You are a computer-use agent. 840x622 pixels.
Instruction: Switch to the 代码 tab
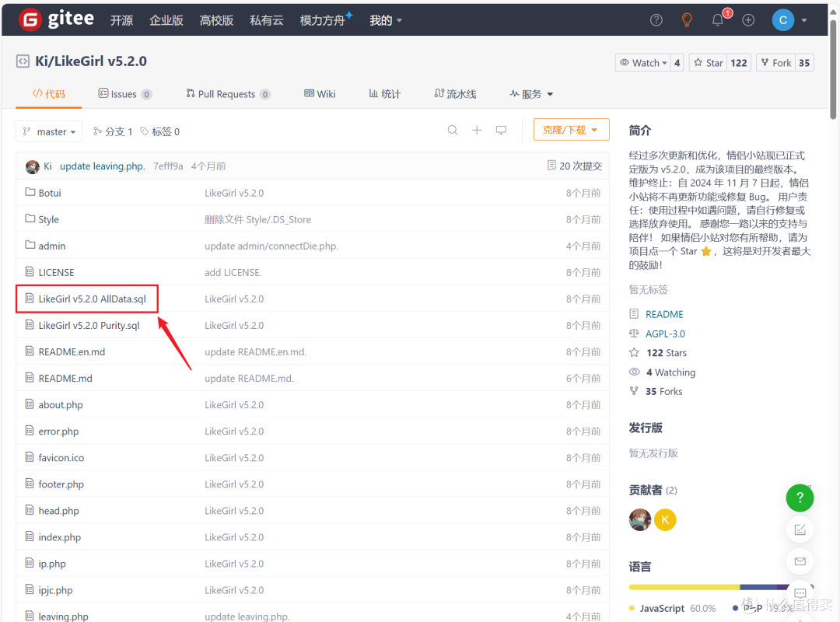(x=49, y=94)
